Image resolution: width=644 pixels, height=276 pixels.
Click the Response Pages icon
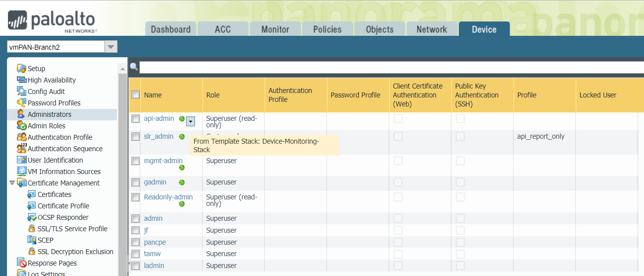21,263
